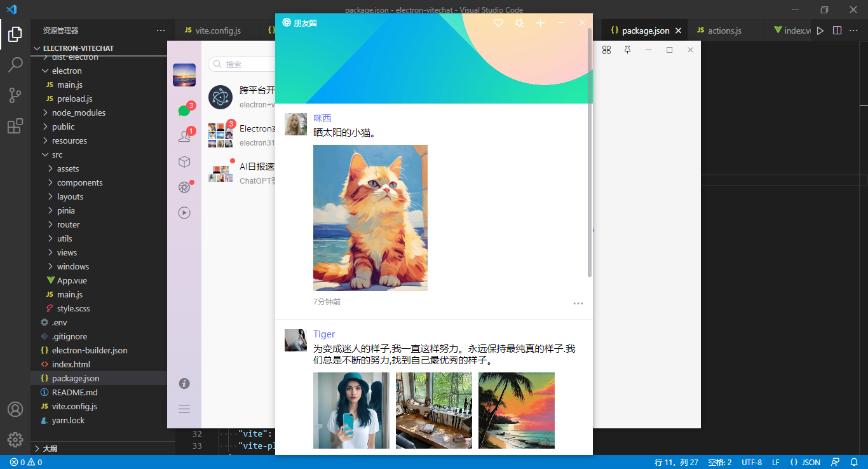Click the more options dots on 咪西's post
The height and width of the screenshot is (469, 868).
(x=578, y=303)
